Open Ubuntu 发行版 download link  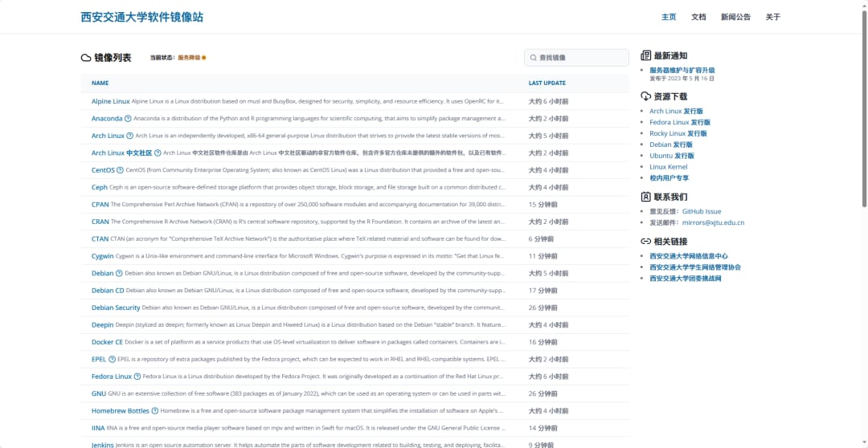click(672, 156)
